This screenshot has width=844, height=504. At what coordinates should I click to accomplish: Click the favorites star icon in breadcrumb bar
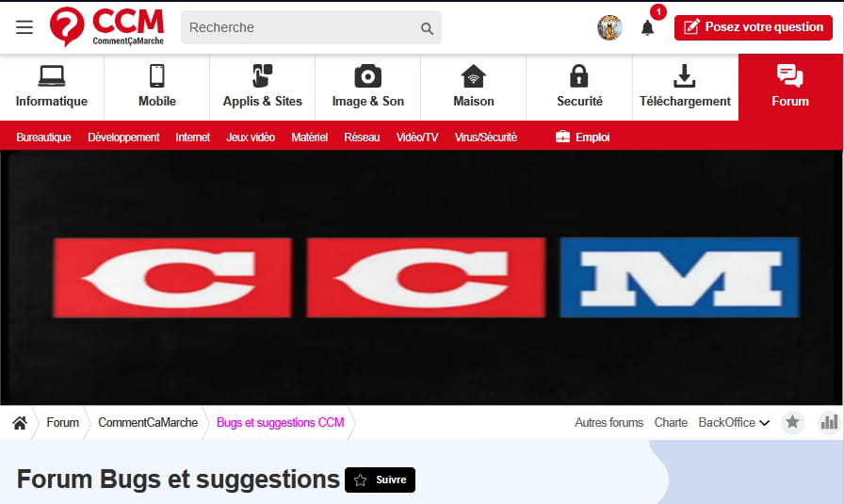[792, 422]
